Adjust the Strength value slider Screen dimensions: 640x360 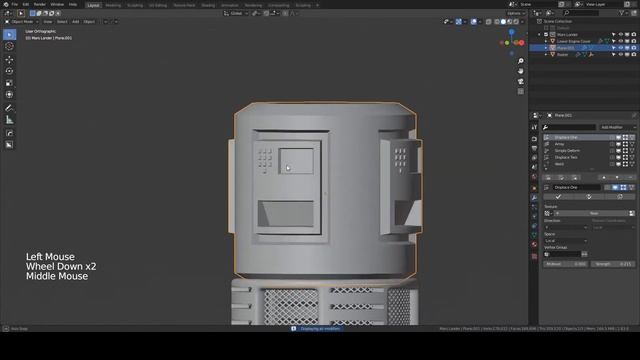click(x=613, y=264)
